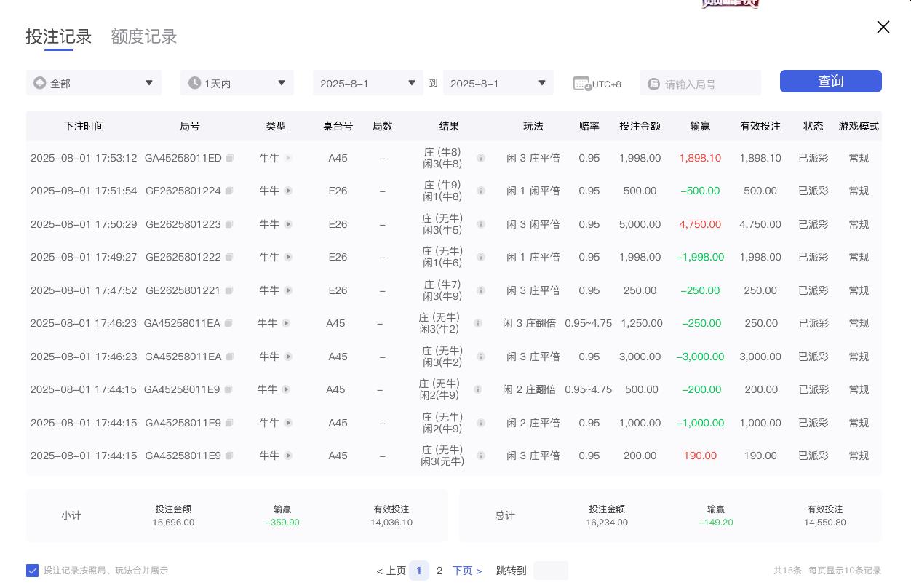Open the start date 2025-8-1 dropdown
The height and width of the screenshot is (588, 911).
[367, 83]
